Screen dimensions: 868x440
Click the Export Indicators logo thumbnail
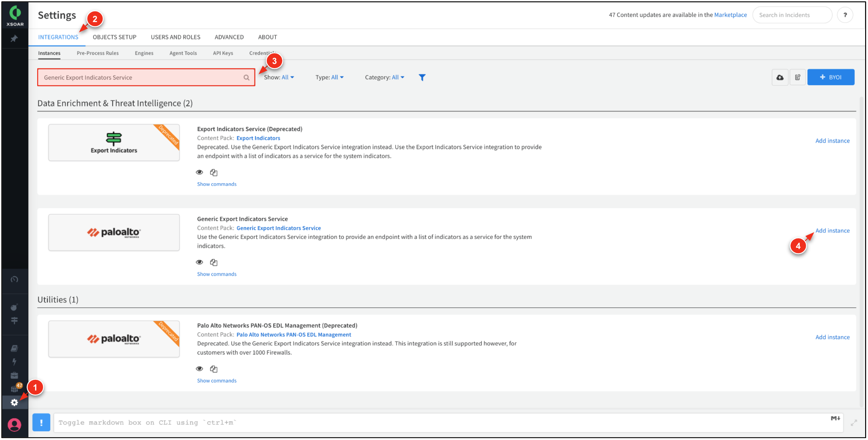[x=114, y=143]
